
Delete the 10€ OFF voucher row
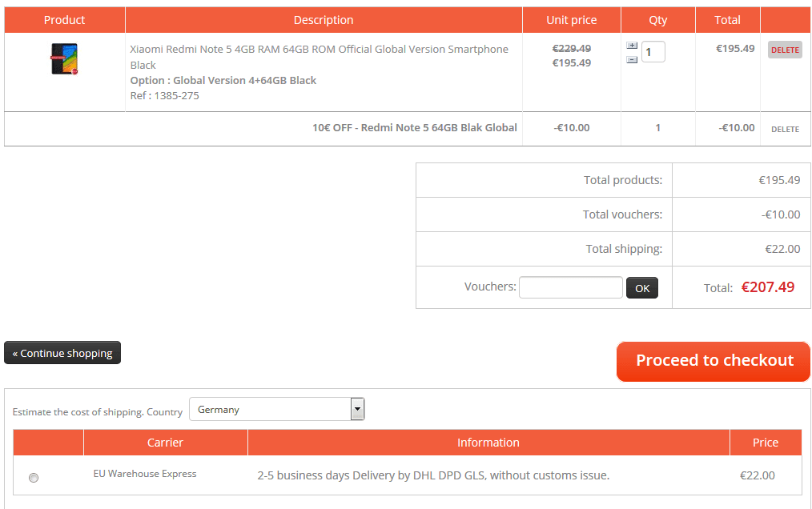coord(785,129)
